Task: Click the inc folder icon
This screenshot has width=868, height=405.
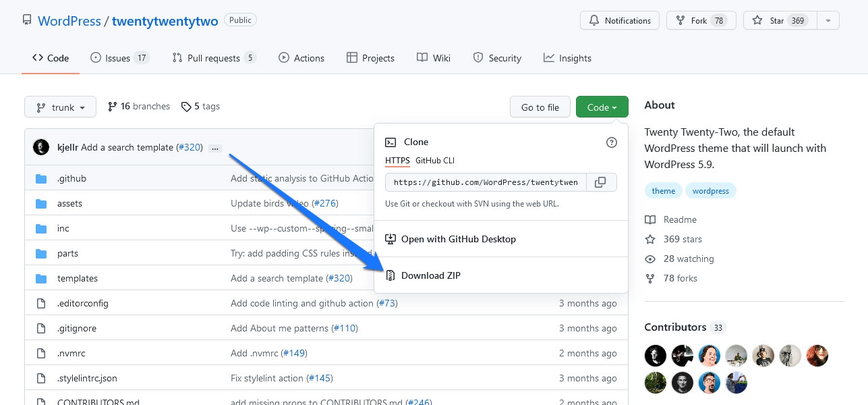Action: click(x=41, y=229)
